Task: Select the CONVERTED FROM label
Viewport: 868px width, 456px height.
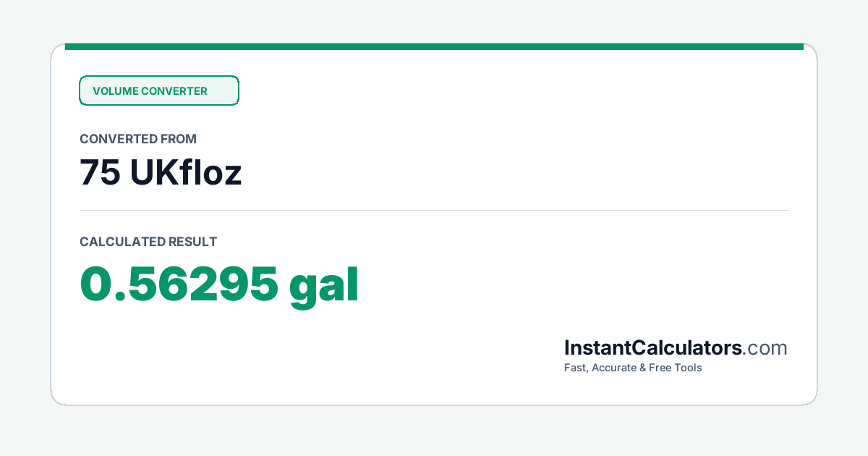Action: (138, 139)
